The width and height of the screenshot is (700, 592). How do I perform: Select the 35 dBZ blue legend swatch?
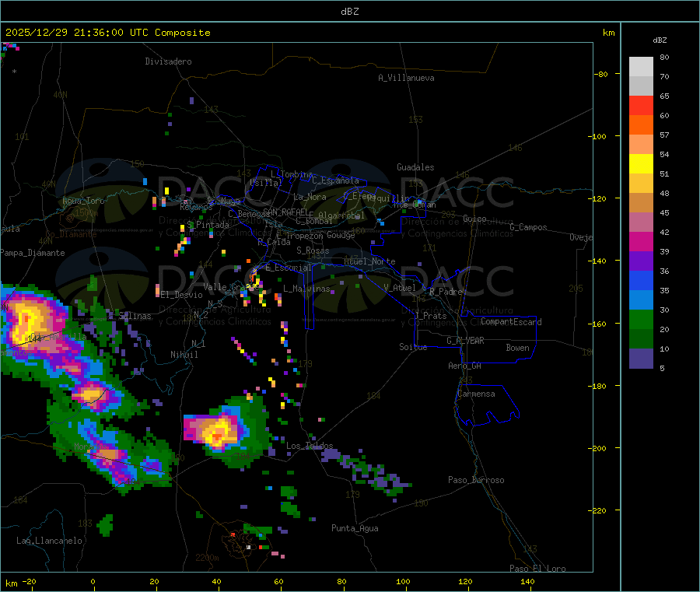(x=641, y=280)
